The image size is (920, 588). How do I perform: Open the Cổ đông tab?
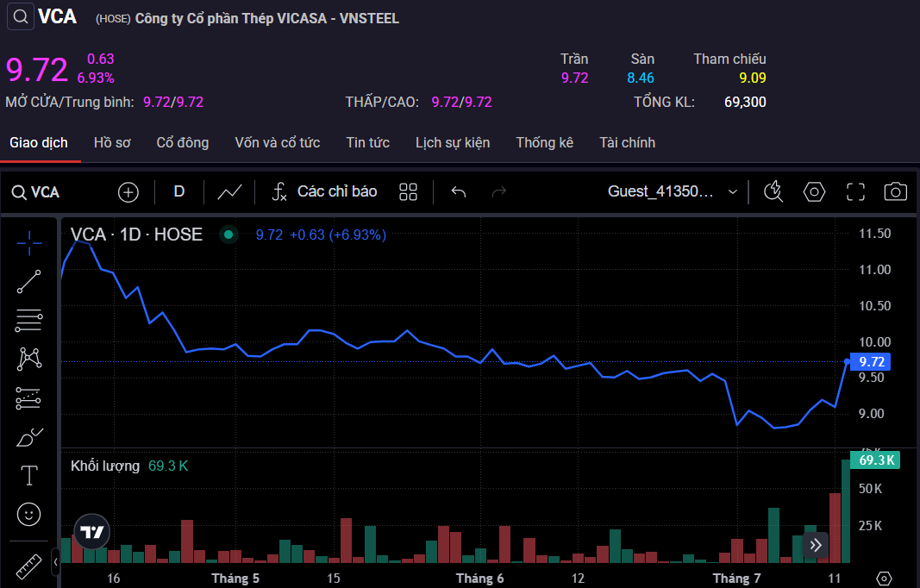[x=182, y=142]
